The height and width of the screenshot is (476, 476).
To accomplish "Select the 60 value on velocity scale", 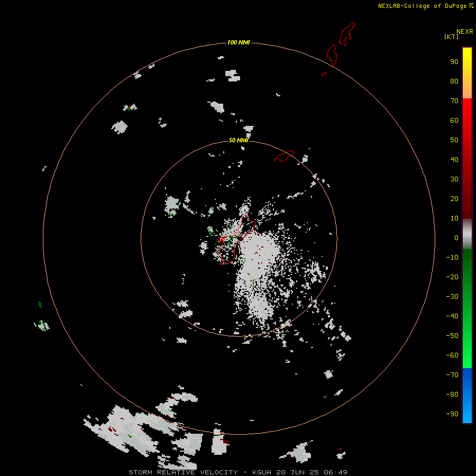I will [454, 120].
